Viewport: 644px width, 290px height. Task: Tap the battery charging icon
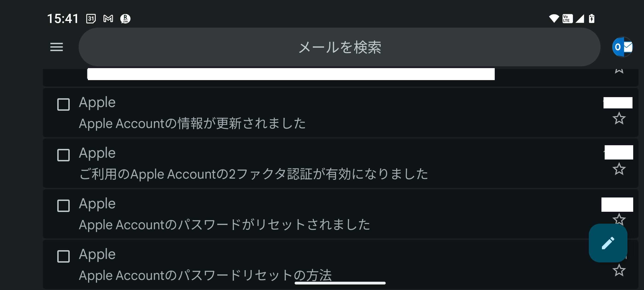[x=592, y=18]
